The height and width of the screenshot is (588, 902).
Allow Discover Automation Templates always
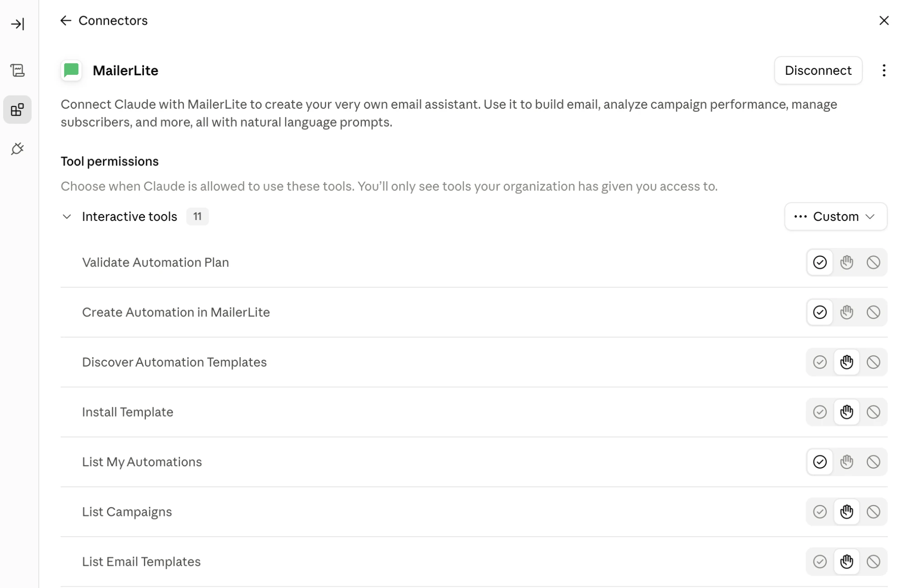click(x=819, y=362)
